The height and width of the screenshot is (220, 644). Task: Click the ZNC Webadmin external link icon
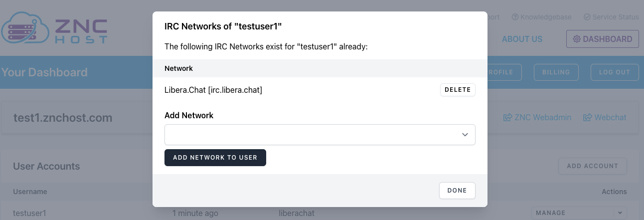pos(508,118)
